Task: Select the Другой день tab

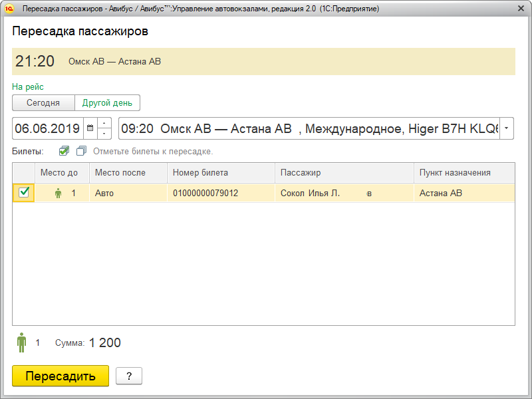Action: tap(107, 103)
